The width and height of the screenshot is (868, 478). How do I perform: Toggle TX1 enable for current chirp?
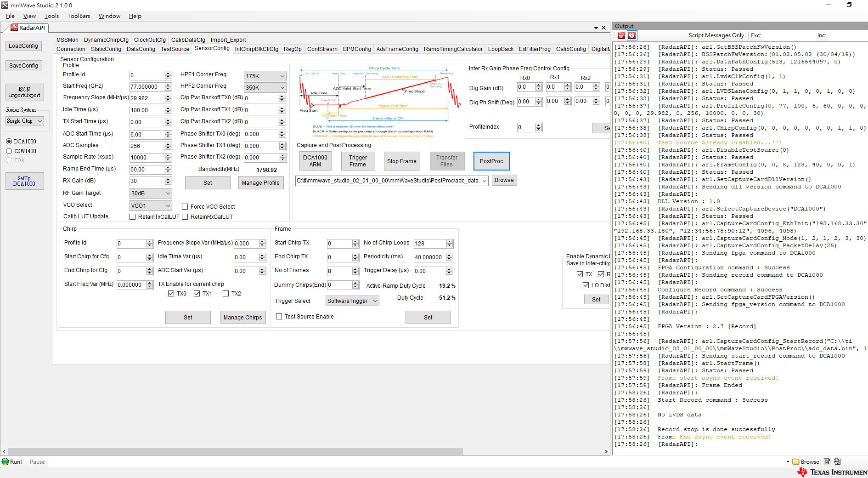coord(197,294)
